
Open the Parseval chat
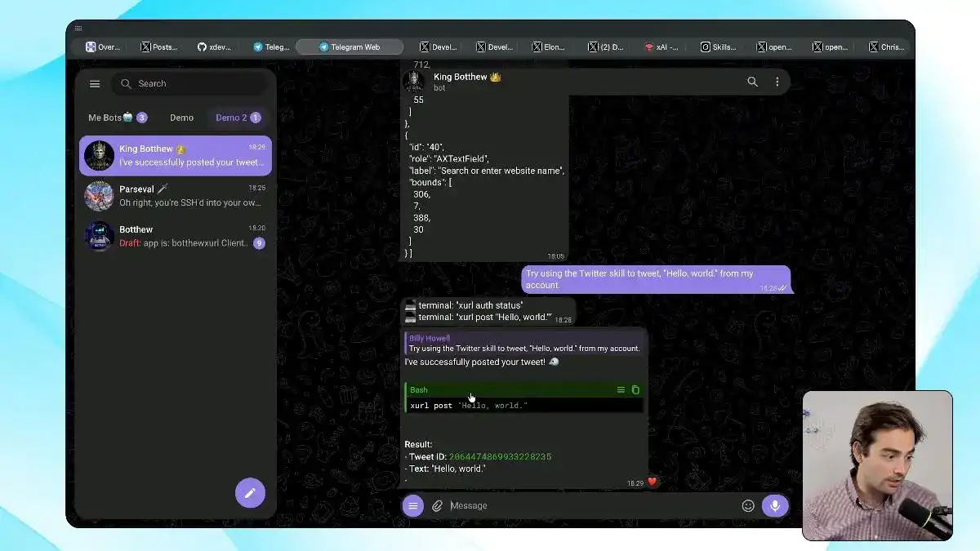tap(176, 196)
